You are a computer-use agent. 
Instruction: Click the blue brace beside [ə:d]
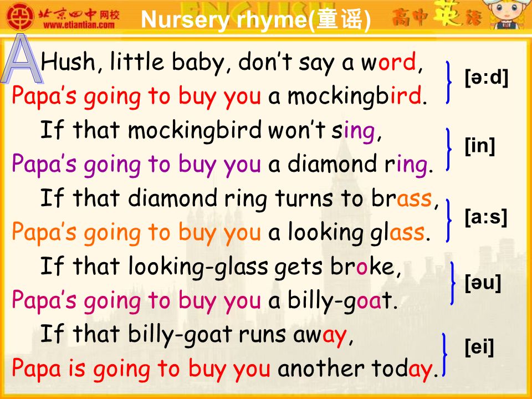click(449, 83)
